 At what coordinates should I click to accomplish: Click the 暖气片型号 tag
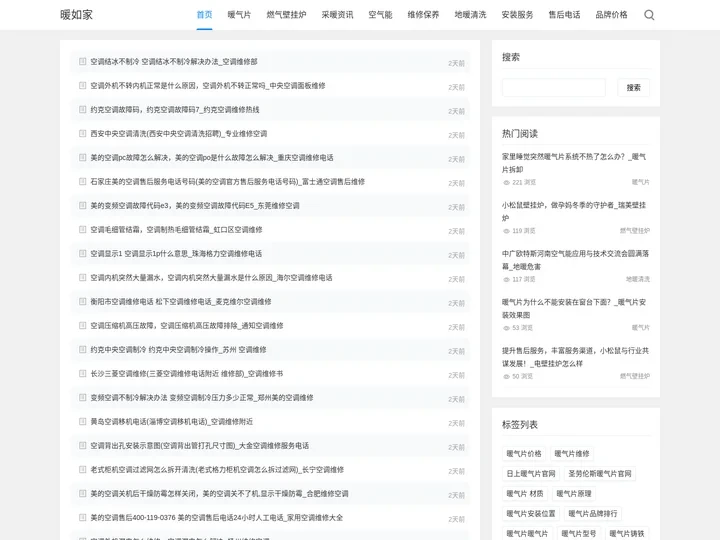pyautogui.click(x=579, y=533)
